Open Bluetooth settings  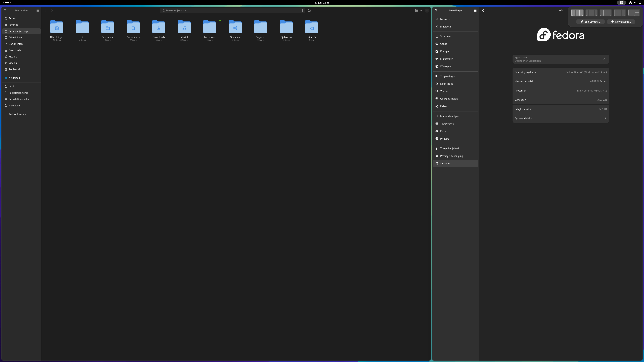[455, 26]
